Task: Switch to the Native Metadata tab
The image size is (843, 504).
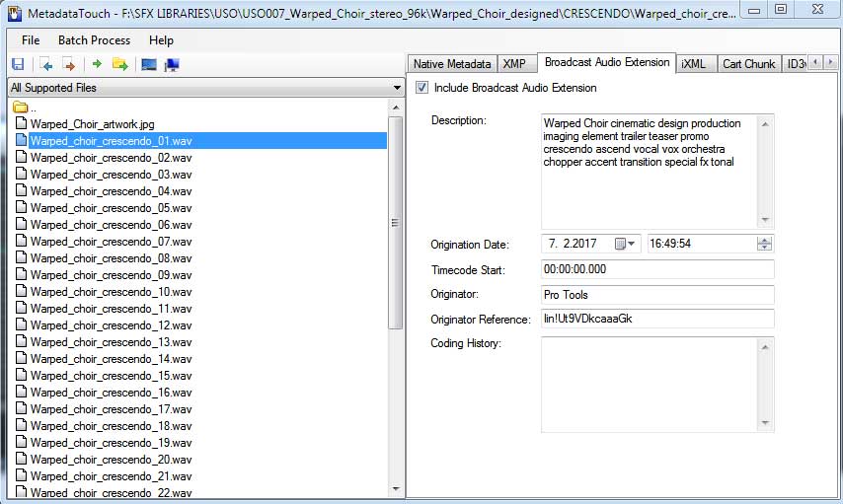Action: (451, 63)
